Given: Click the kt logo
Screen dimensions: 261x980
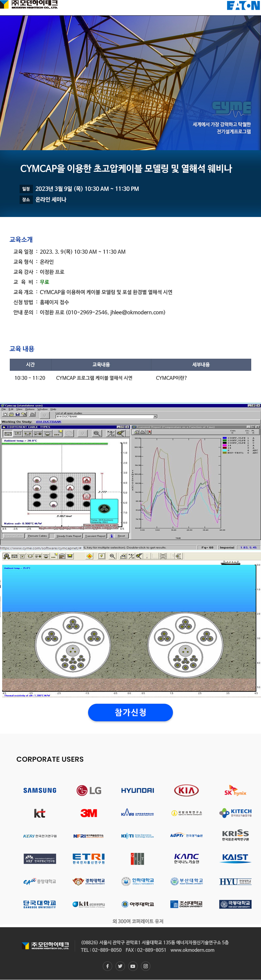Looking at the screenshot, I should pos(39,813).
